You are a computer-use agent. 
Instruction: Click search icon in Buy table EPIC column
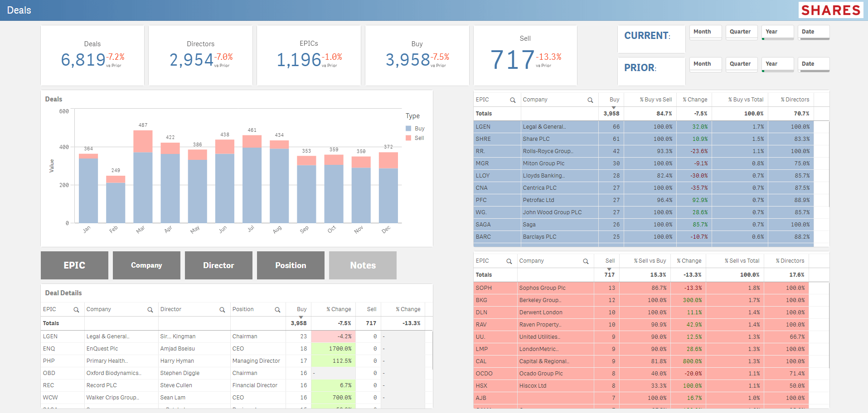[513, 100]
